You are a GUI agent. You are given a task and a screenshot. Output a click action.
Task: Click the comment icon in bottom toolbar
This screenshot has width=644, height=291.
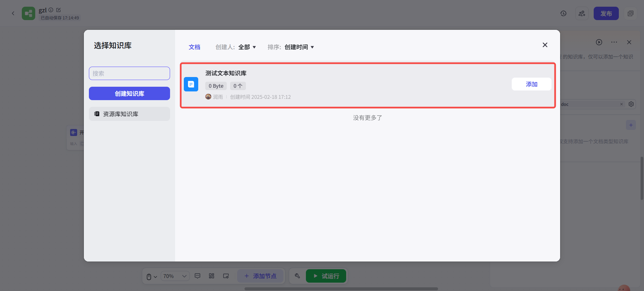198,276
